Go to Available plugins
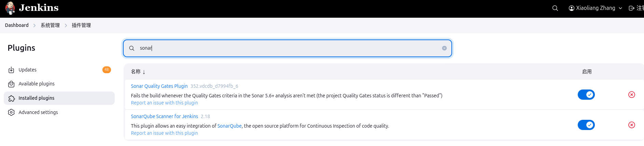This screenshot has width=644, height=146. pos(36,84)
